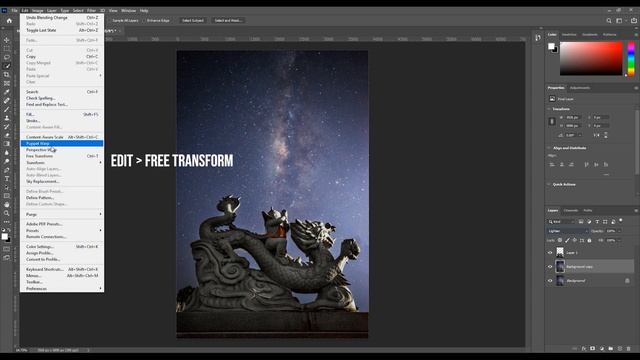This screenshot has width=640, height=360.
Task: Open the layer Kind filter dropdown
Action: 561,222
